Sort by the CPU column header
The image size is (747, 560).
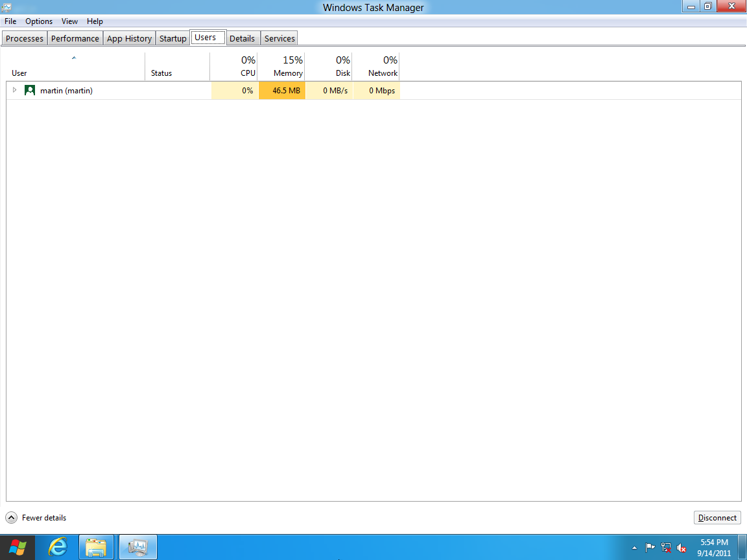[x=234, y=67]
